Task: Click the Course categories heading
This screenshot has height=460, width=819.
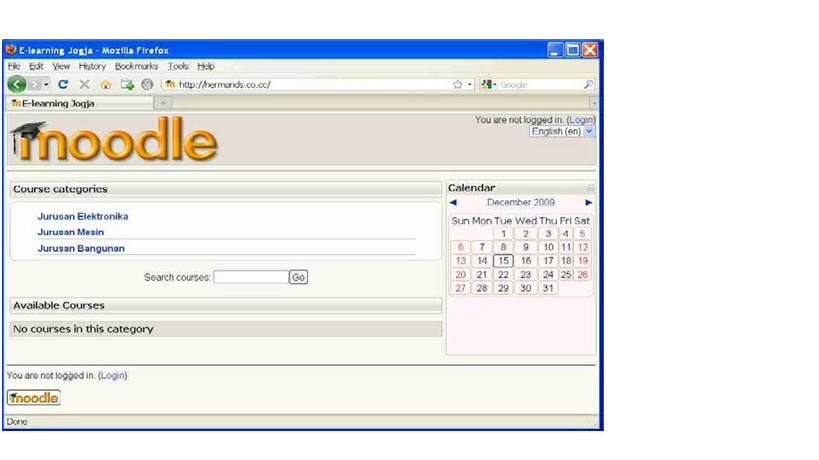Action: (x=60, y=189)
